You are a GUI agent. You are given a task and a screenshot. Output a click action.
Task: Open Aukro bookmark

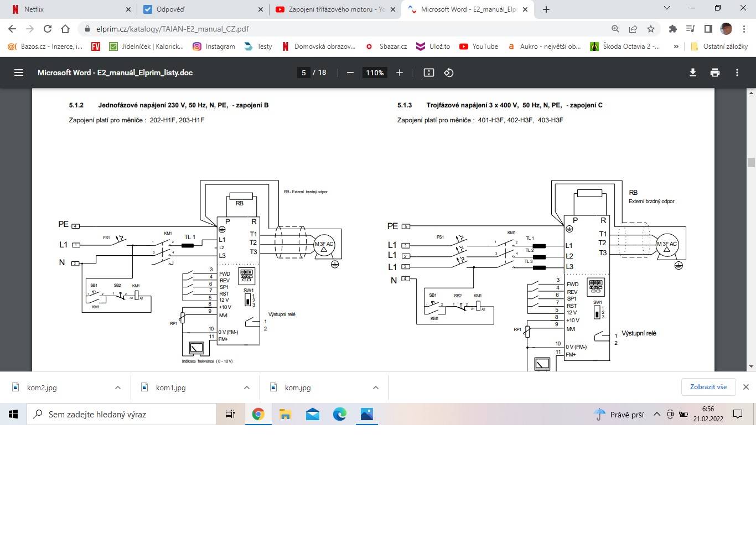click(x=545, y=46)
